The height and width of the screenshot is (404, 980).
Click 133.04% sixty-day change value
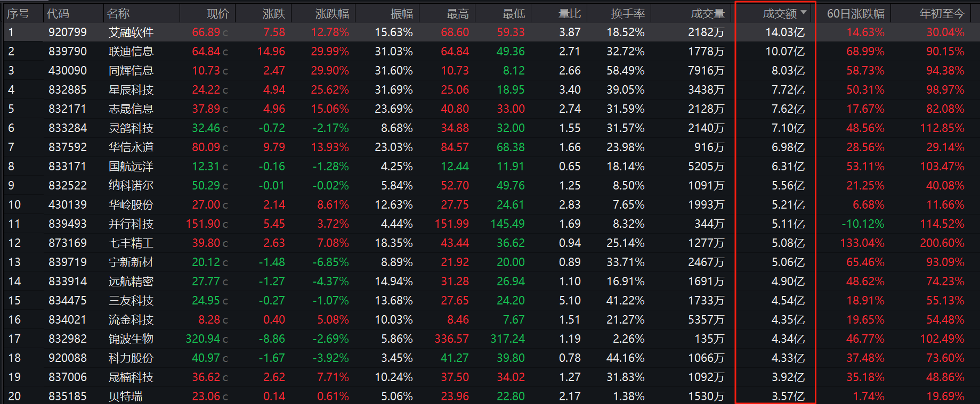(862, 243)
